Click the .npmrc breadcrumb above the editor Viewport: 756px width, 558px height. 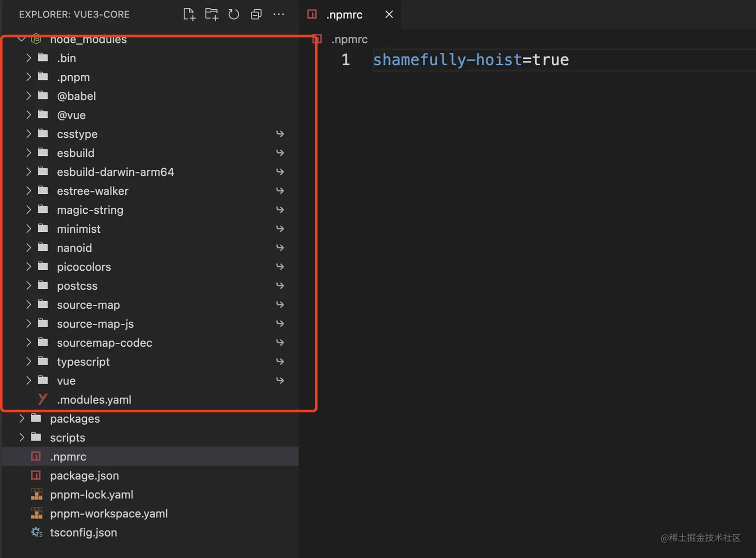coord(349,39)
